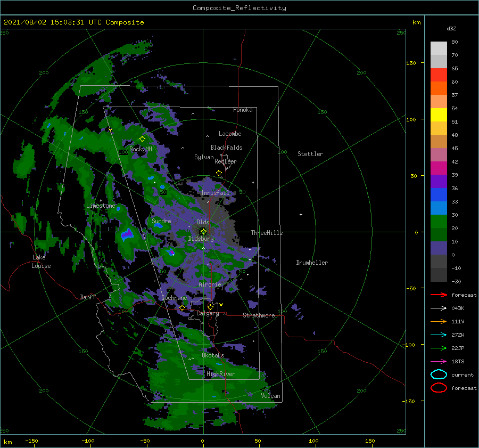
Task: Click the blue 36–33 dBZ swatch
Action: [439, 195]
